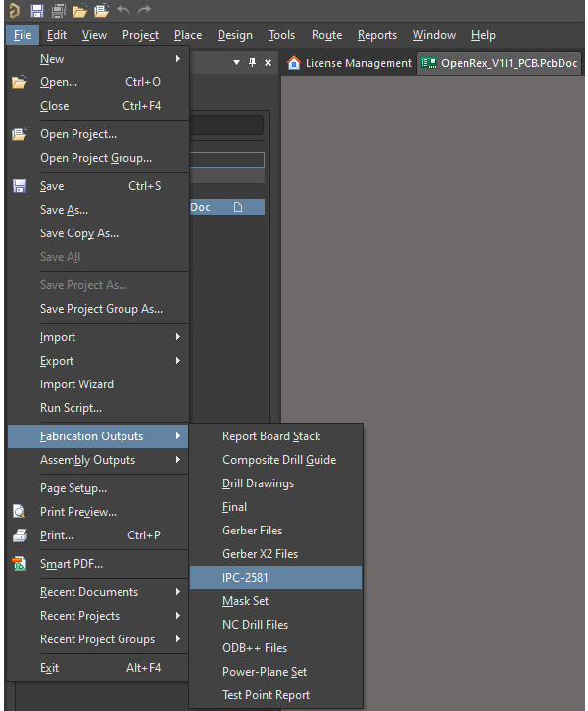Generate NC Drill Files

tap(276, 625)
